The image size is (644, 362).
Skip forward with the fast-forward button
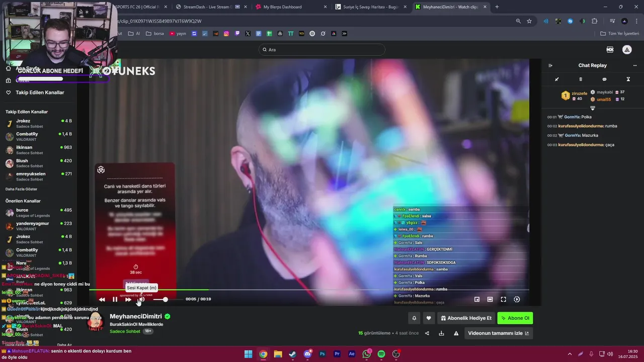pos(128,300)
